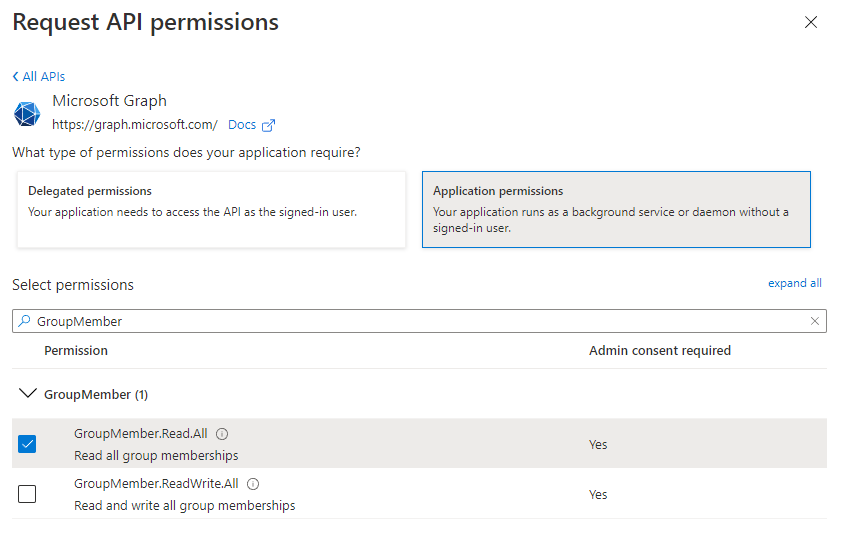Show info for GroupMember.Read.All
843x549 pixels.
[x=222, y=434]
